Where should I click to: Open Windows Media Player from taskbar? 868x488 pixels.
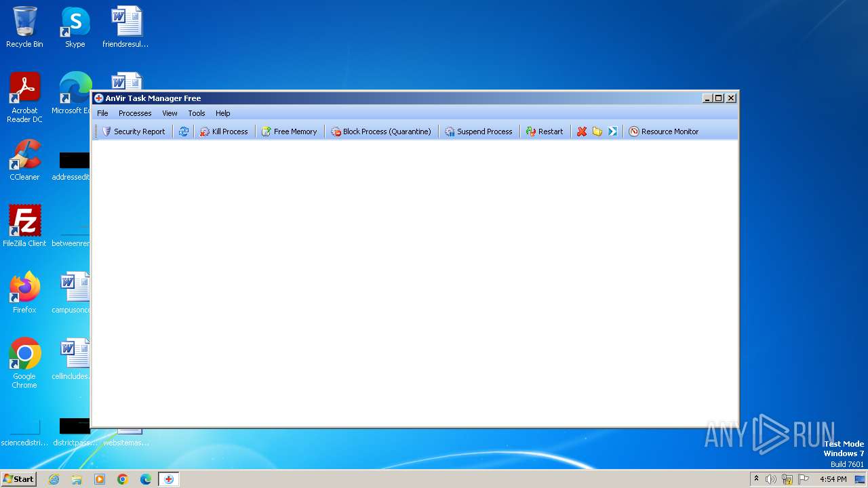coord(100,479)
